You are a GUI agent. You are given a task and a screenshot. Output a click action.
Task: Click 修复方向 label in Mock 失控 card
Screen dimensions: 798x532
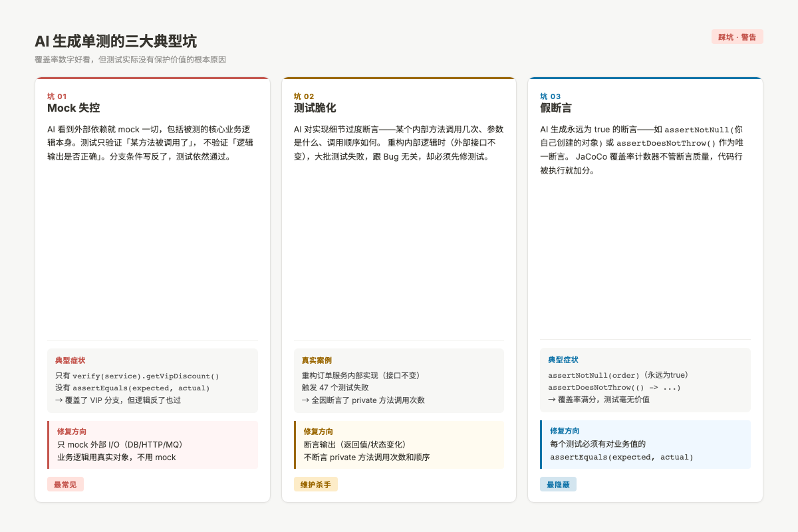click(72, 432)
